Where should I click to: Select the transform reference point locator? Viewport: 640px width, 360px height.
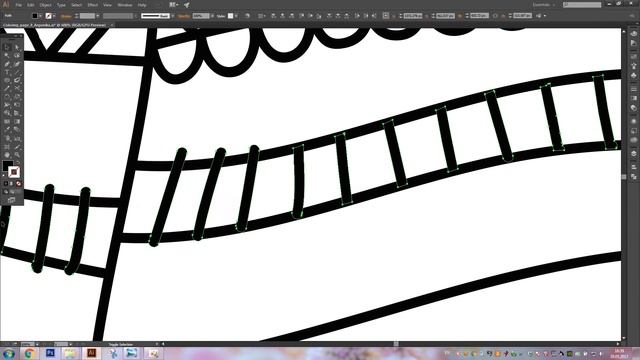(386, 16)
